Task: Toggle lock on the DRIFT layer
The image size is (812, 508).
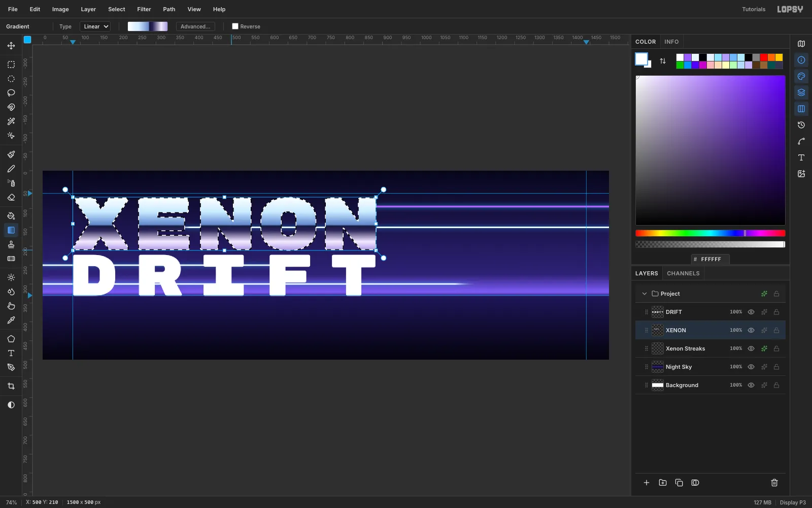Action: (x=776, y=312)
